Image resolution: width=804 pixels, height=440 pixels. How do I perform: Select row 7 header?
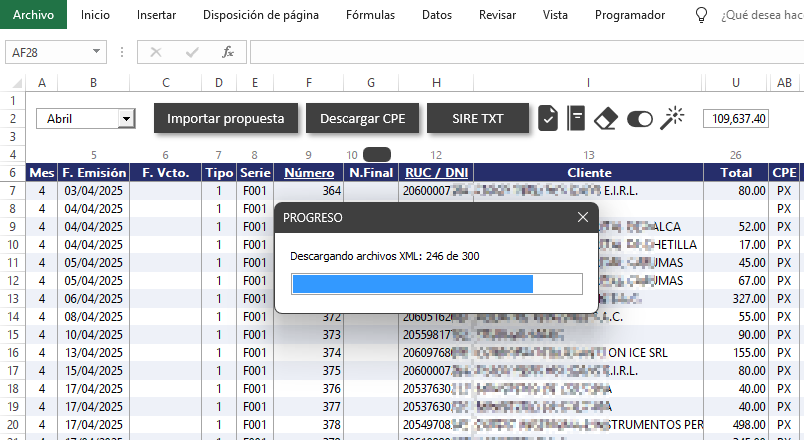[x=13, y=191]
